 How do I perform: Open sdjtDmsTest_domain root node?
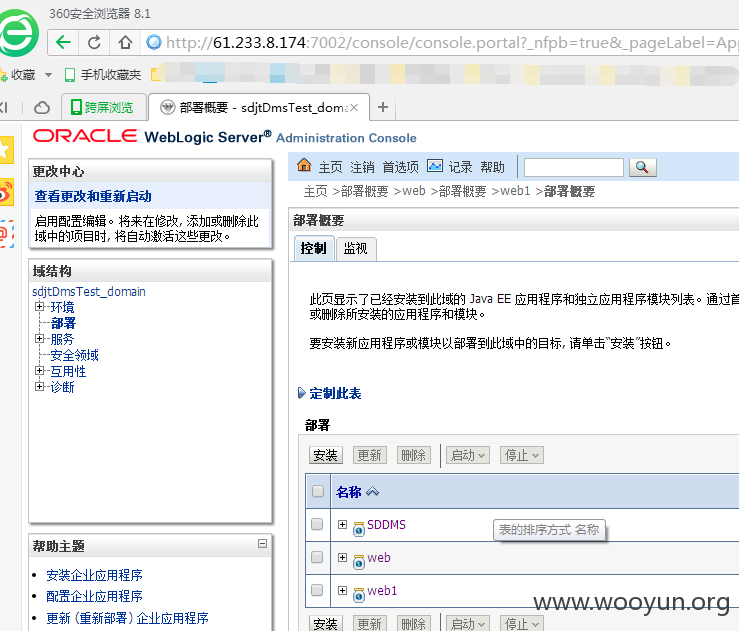(89, 291)
